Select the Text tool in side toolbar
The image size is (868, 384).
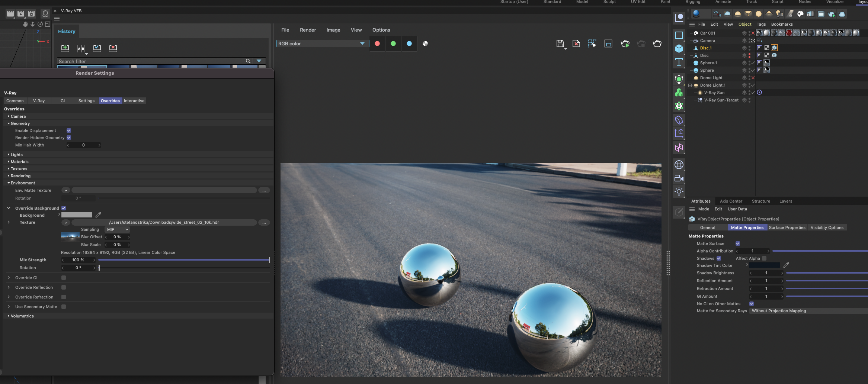pyautogui.click(x=679, y=62)
